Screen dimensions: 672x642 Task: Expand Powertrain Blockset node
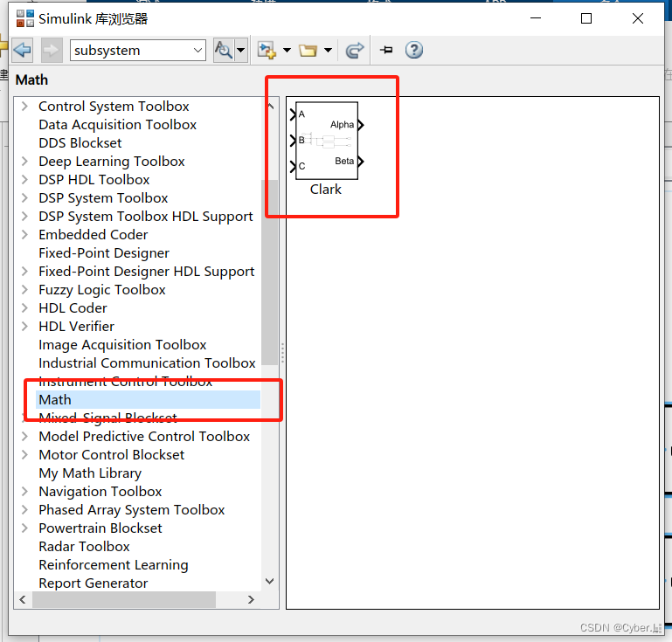(24, 528)
